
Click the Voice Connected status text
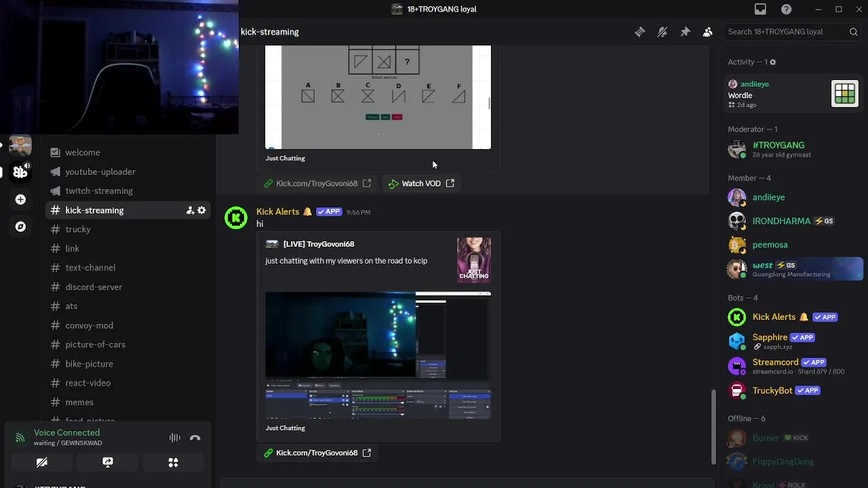click(x=66, y=432)
